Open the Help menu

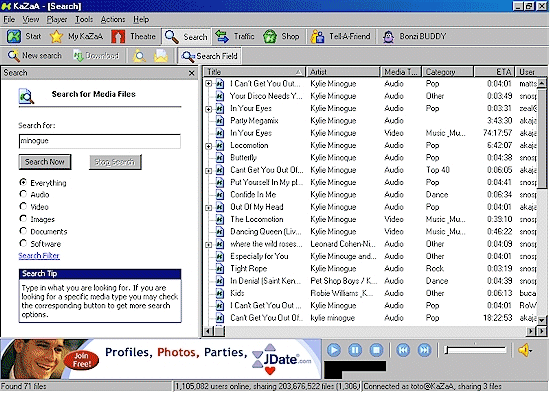coord(141,19)
